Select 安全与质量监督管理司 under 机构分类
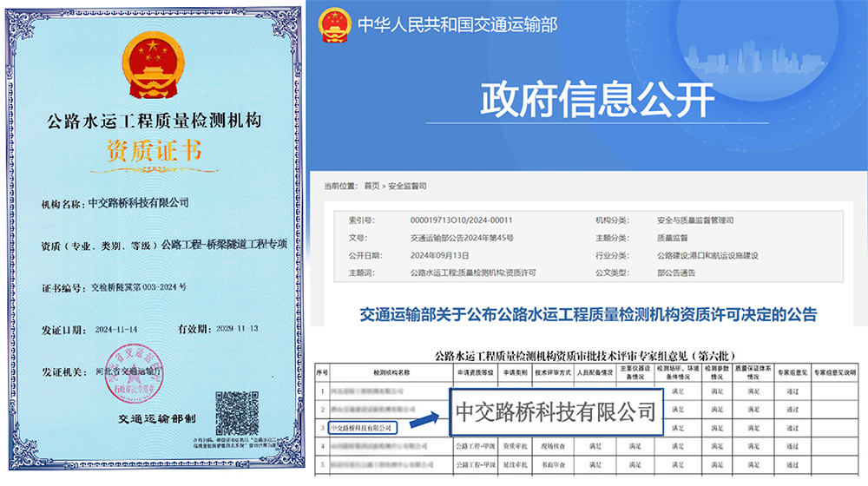Screen dimensions: 868x486 coord(695,220)
